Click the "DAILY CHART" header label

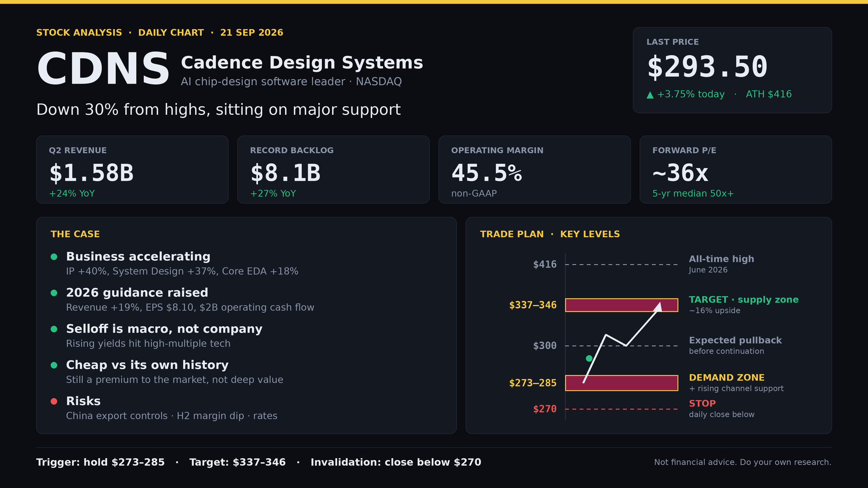pos(171,33)
